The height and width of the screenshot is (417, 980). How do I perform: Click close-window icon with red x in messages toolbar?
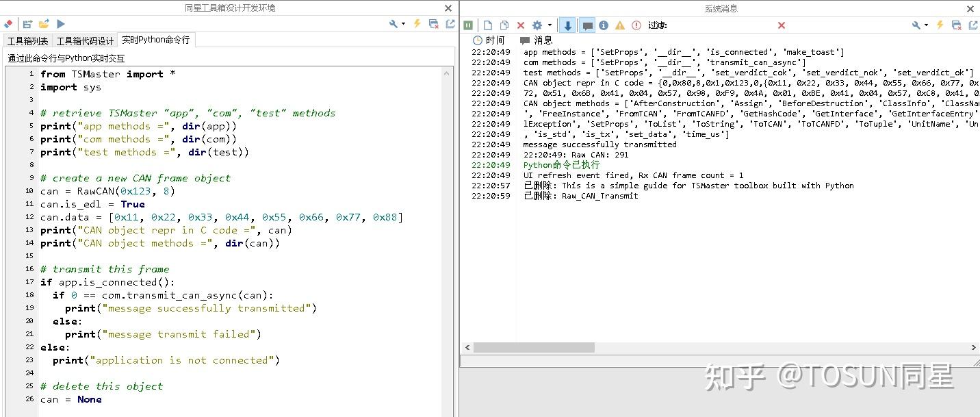click(x=957, y=25)
